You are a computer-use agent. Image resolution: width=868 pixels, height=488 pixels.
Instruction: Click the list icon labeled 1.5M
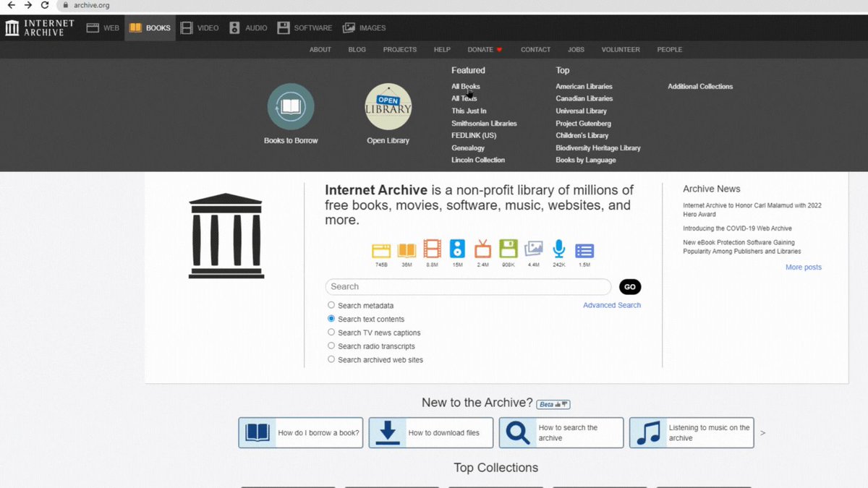[x=584, y=251]
